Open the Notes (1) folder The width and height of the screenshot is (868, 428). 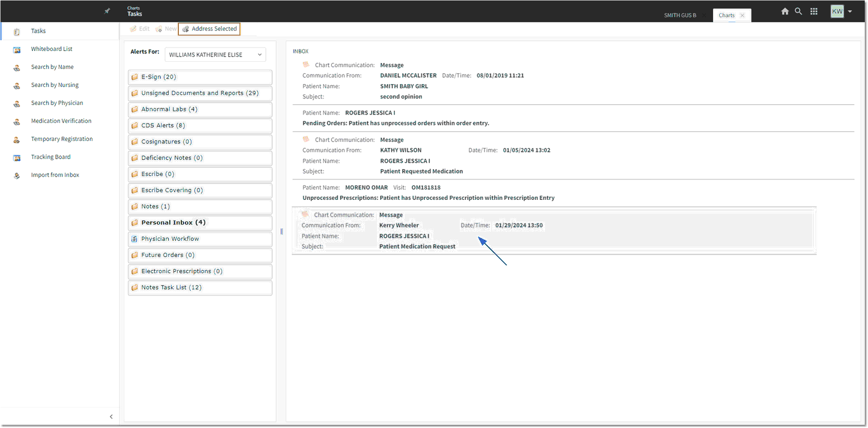click(200, 206)
